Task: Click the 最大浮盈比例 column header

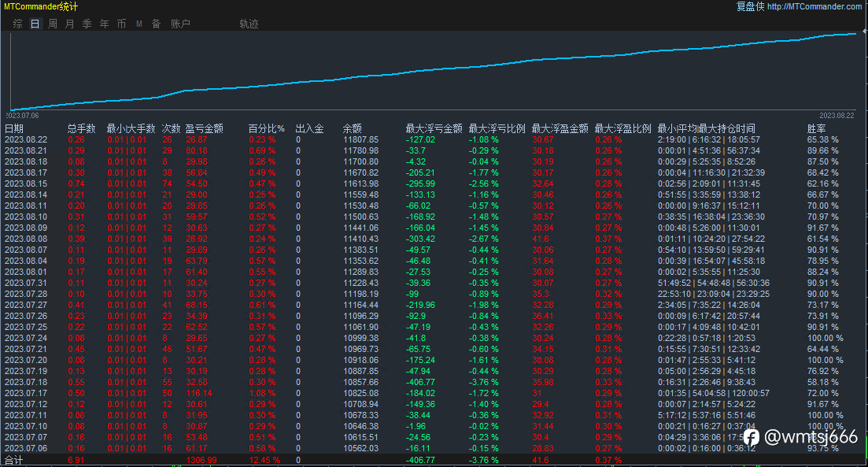Action: point(622,128)
